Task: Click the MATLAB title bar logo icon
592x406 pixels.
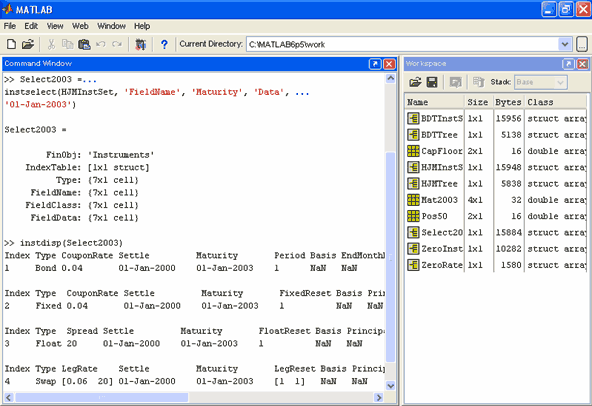Action: click(x=8, y=9)
